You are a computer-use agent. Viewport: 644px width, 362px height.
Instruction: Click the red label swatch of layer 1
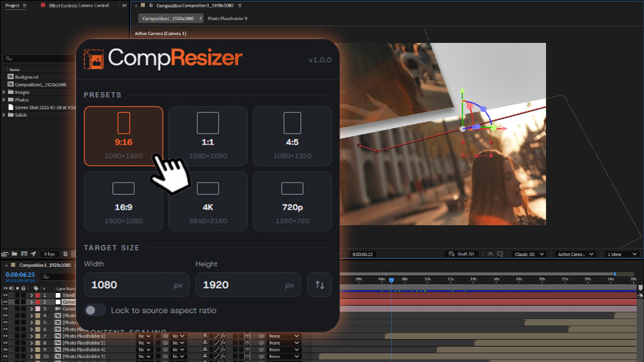[38, 295]
